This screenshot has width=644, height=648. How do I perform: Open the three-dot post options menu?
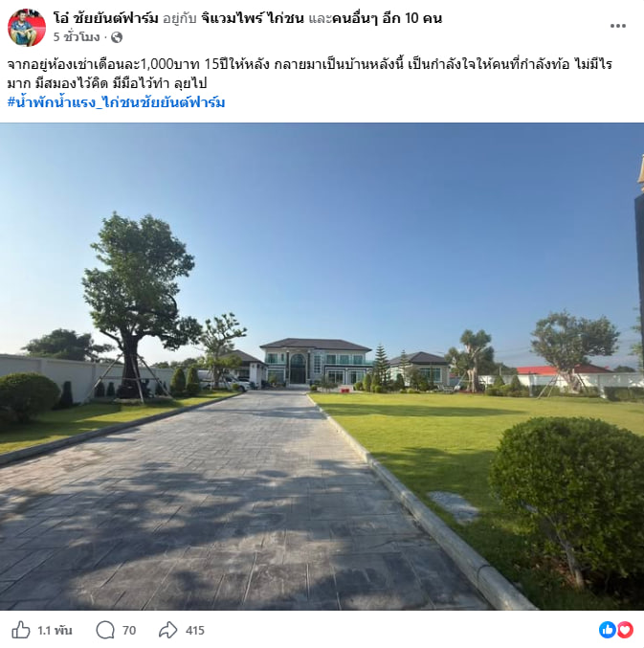[x=617, y=26]
